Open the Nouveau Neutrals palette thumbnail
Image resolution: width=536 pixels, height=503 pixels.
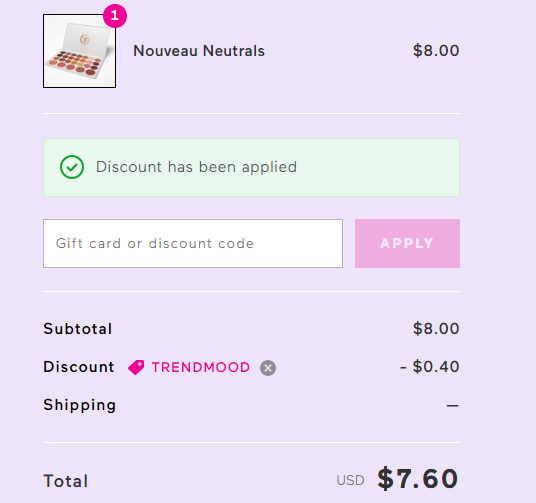[x=79, y=51]
